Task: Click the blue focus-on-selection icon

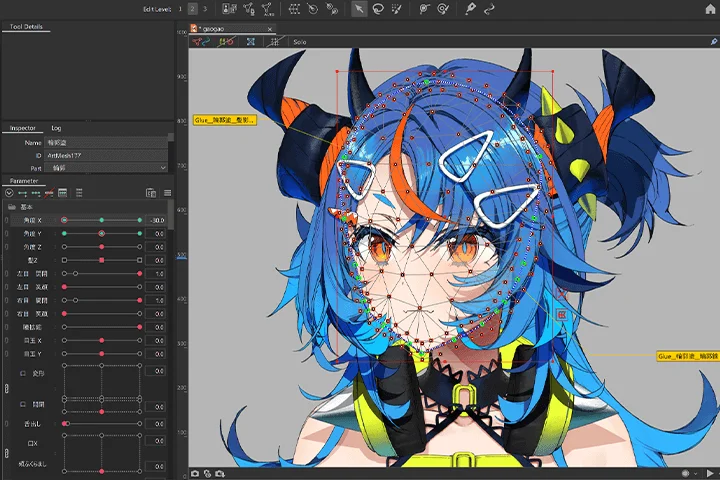Action: point(251,42)
